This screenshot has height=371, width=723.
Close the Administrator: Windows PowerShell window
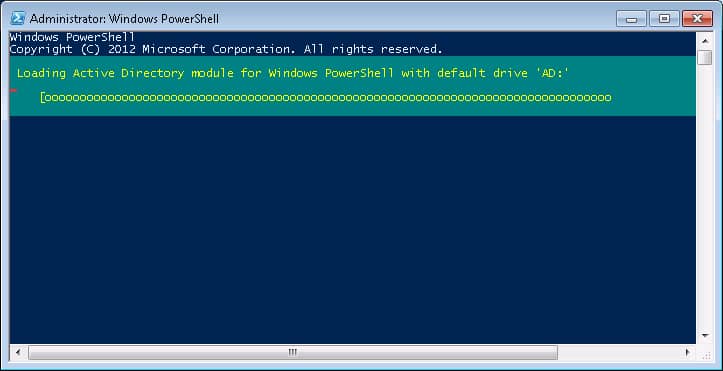point(697,19)
